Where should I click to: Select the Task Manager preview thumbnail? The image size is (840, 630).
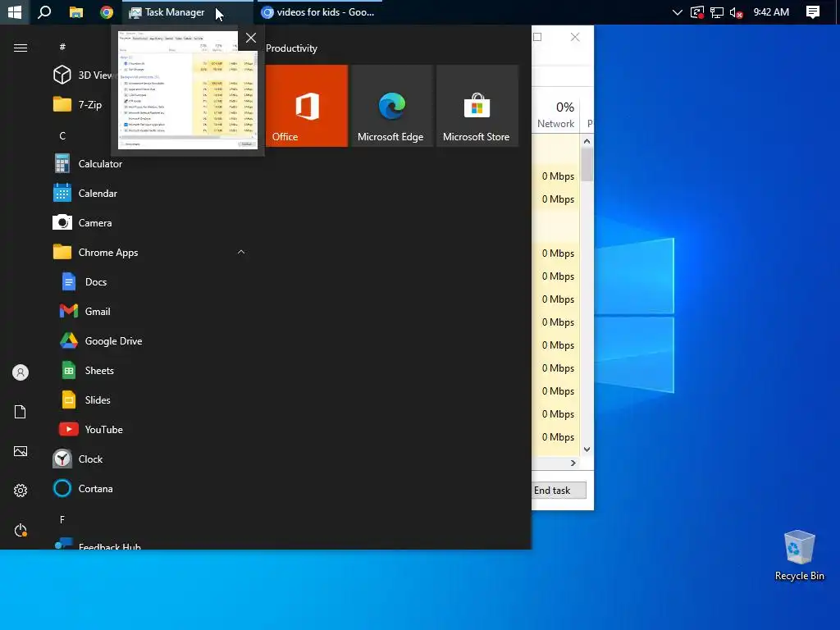pyautogui.click(x=188, y=90)
